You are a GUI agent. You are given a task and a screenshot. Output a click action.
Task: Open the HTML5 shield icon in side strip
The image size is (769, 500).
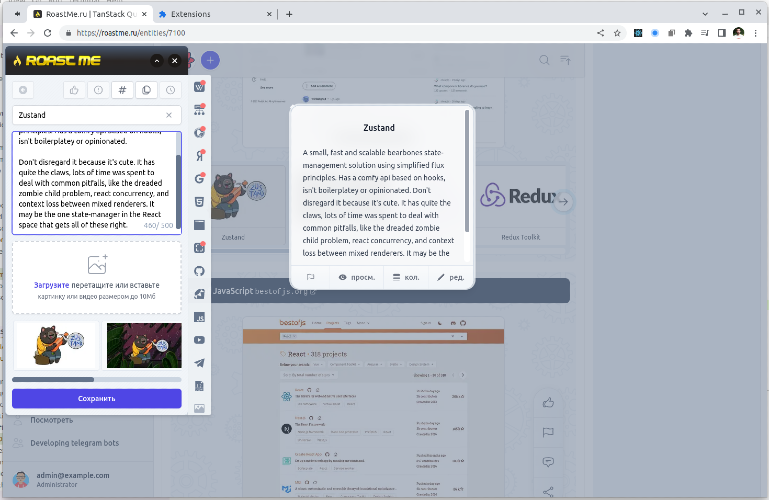(x=199, y=202)
